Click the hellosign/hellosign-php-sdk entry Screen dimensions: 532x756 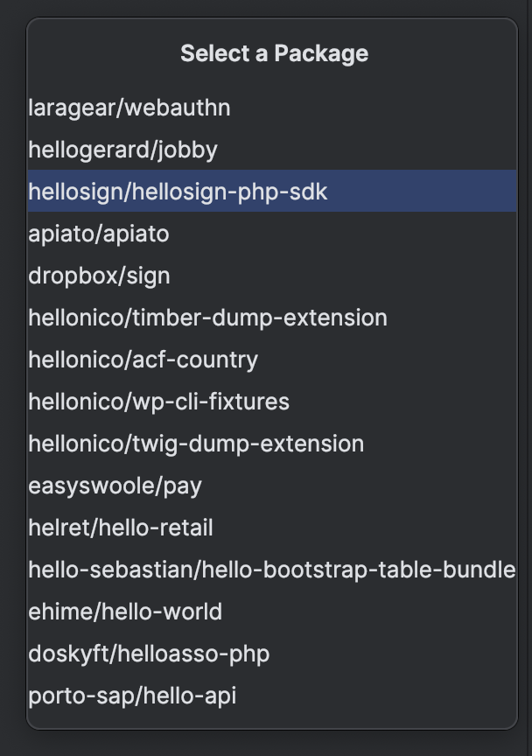pyautogui.click(x=178, y=192)
